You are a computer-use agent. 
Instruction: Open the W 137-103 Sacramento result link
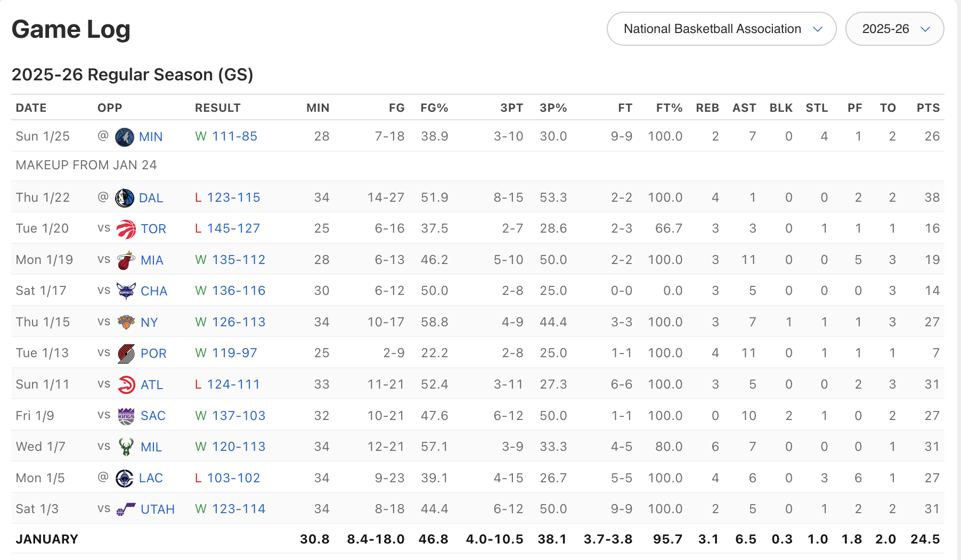point(230,416)
